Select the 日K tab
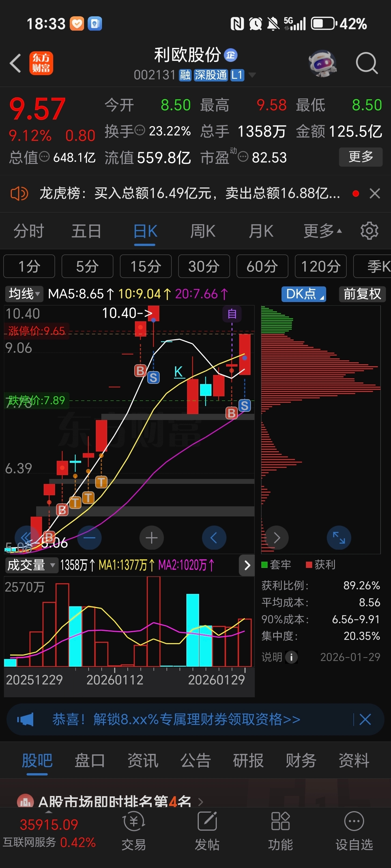391x868 pixels. (145, 231)
